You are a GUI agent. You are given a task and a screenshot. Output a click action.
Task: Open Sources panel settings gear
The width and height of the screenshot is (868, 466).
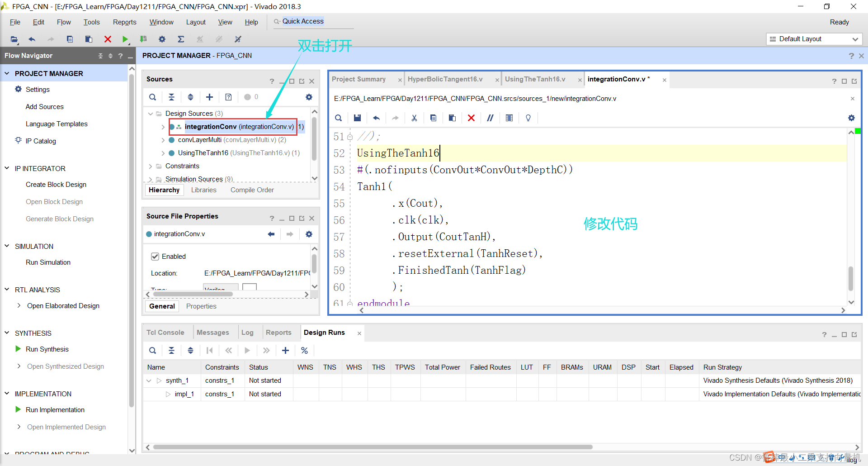coord(309,97)
